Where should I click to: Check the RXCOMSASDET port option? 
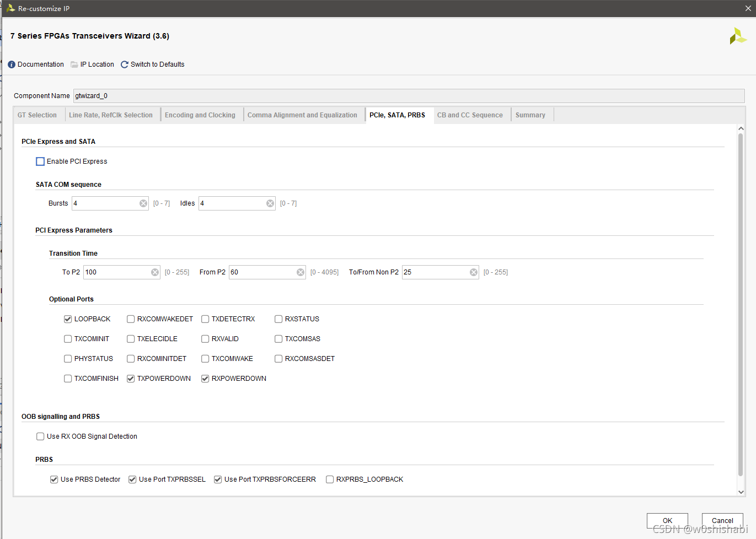coord(278,359)
